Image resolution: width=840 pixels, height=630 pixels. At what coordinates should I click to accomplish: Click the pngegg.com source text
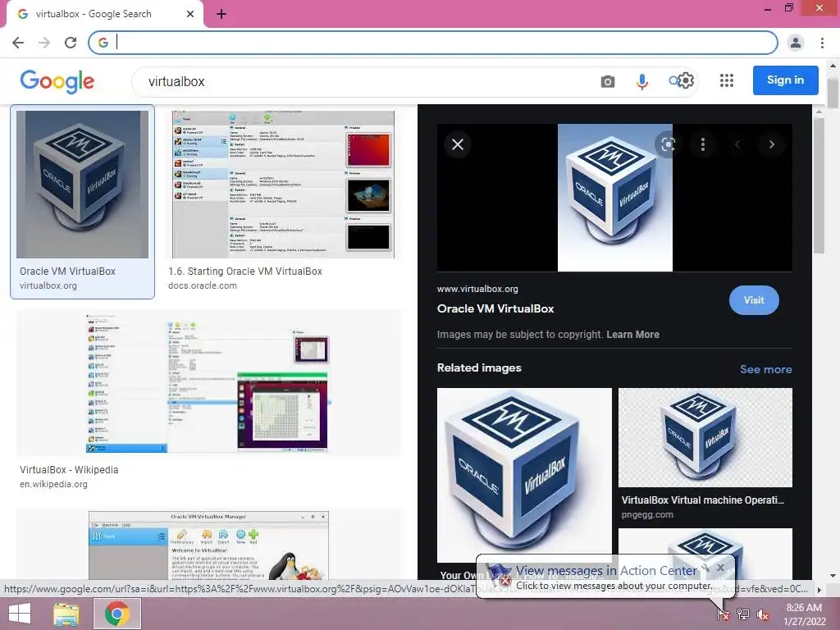point(647,515)
